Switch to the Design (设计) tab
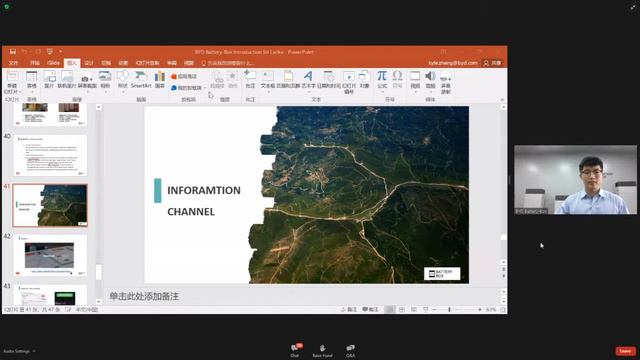This screenshot has width=640, height=360. click(x=89, y=63)
